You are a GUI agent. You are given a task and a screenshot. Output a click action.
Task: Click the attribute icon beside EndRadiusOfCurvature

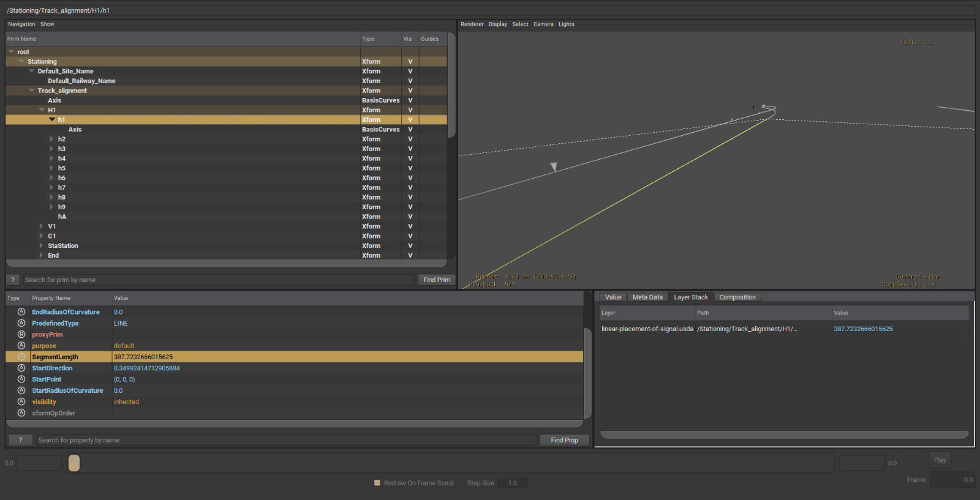[x=21, y=312]
